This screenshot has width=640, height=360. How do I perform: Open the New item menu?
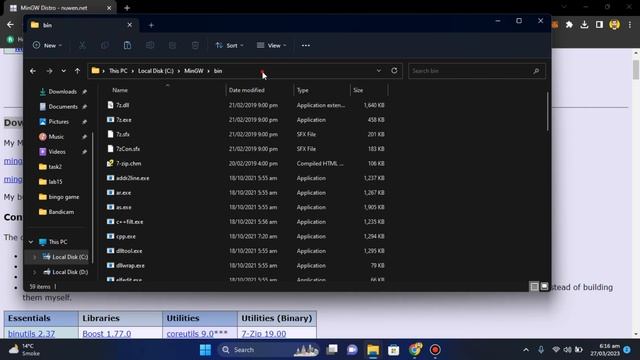pos(47,45)
